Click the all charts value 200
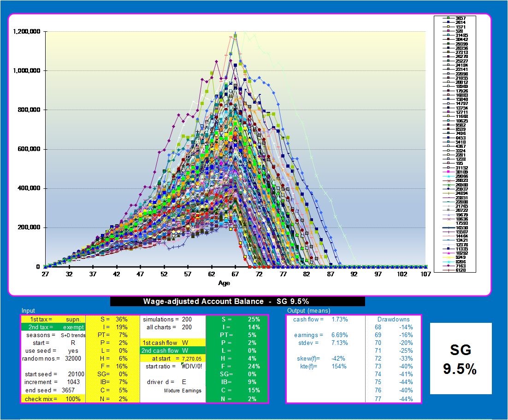Screen dimensions: 508x420 pos(187,327)
